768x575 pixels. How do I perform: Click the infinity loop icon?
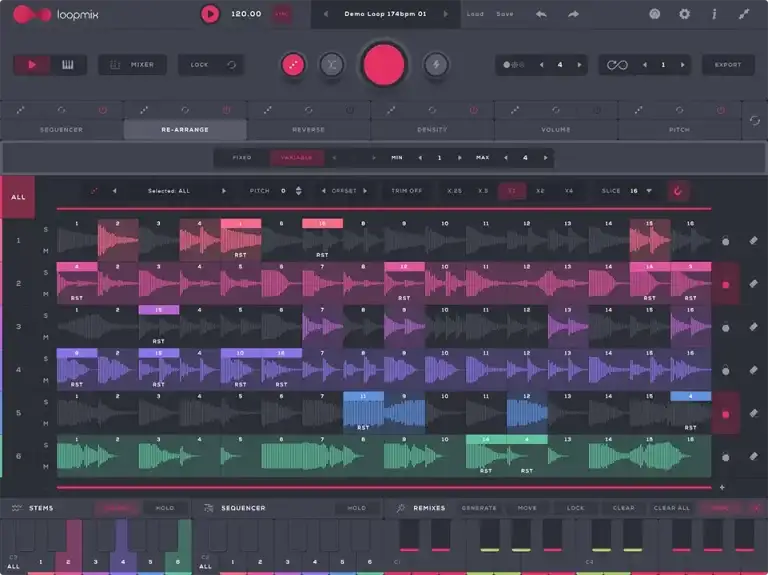coord(617,65)
